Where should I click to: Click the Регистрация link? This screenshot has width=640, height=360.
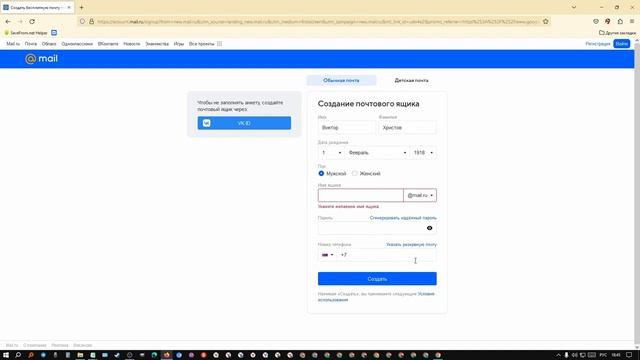tap(598, 44)
